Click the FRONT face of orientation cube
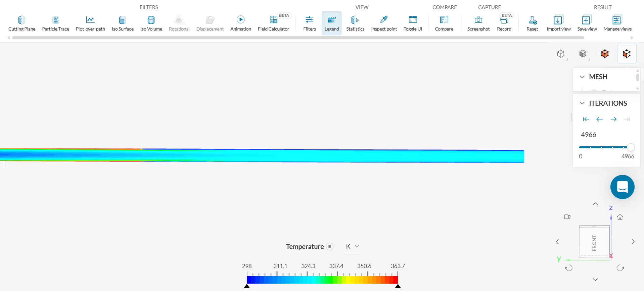This screenshot has height=291, width=644. 594,242
